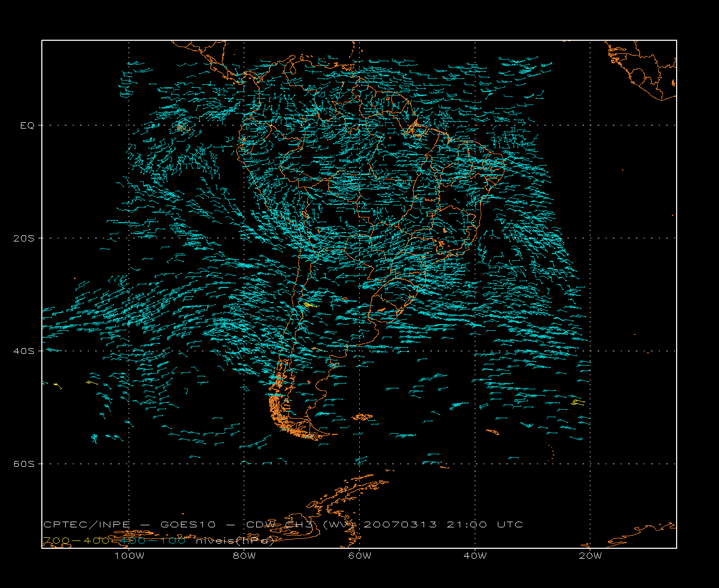Click the 100W longitude axis label
719x588 pixels.
(129, 556)
